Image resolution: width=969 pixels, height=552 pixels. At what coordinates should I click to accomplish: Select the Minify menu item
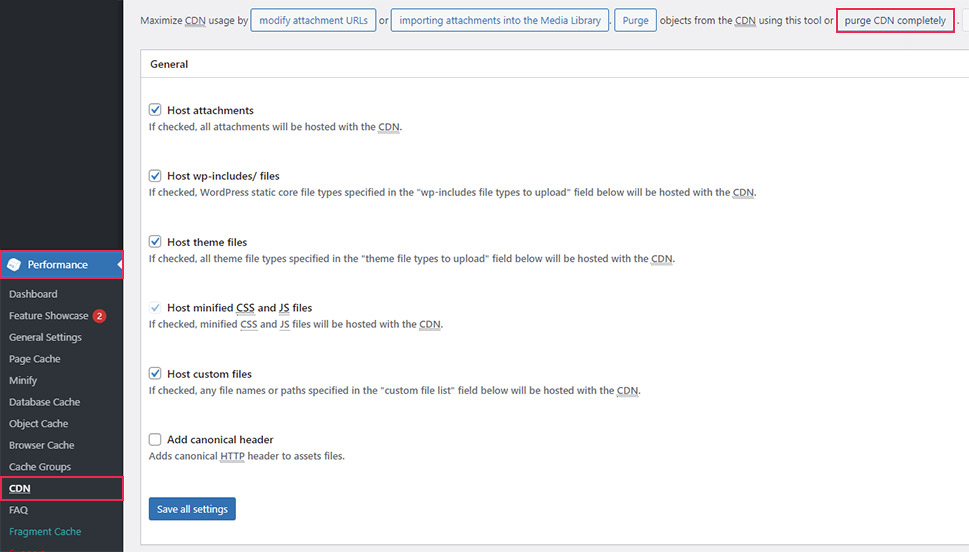[23, 381]
